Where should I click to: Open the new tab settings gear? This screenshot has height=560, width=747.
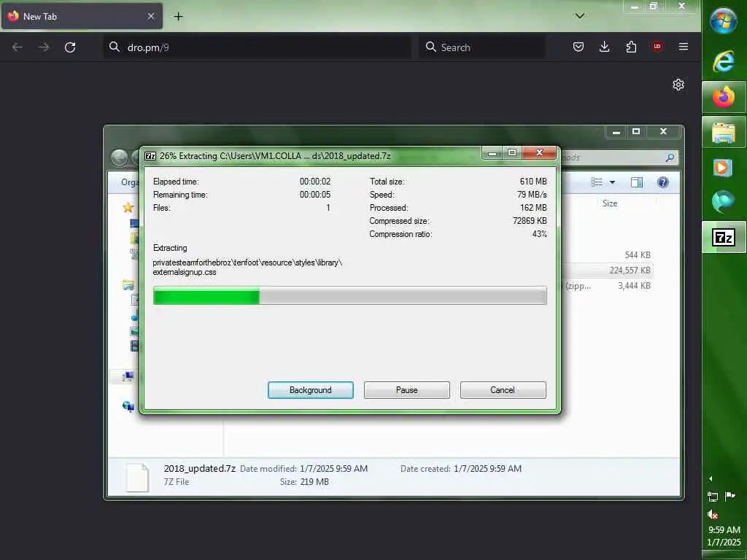[x=678, y=85]
